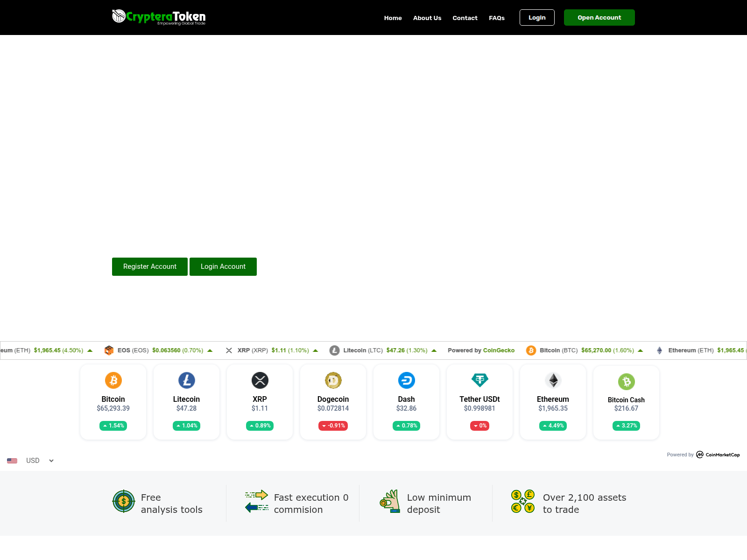Click the currency symbols assets icon
This screenshot has width=747, height=560.
(x=523, y=501)
